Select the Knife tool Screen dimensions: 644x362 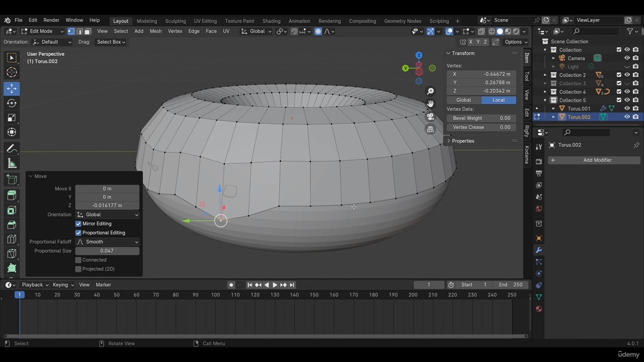pos(12,254)
